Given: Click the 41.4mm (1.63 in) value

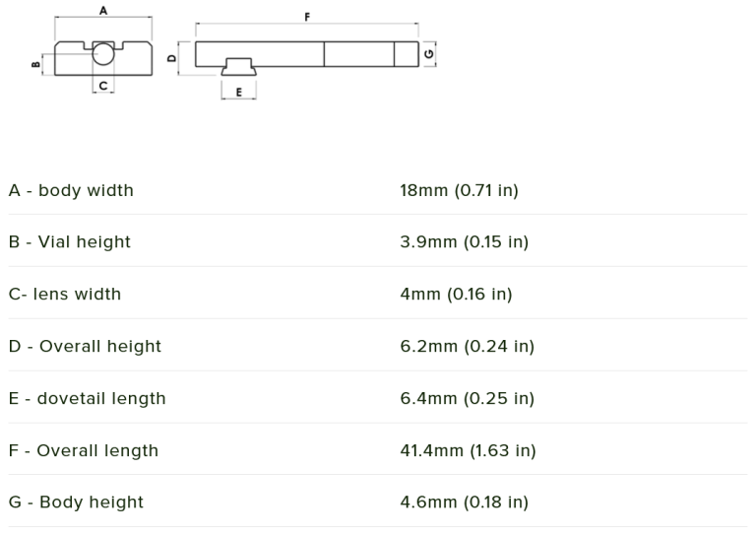Looking at the screenshot, I should [468, 450].
